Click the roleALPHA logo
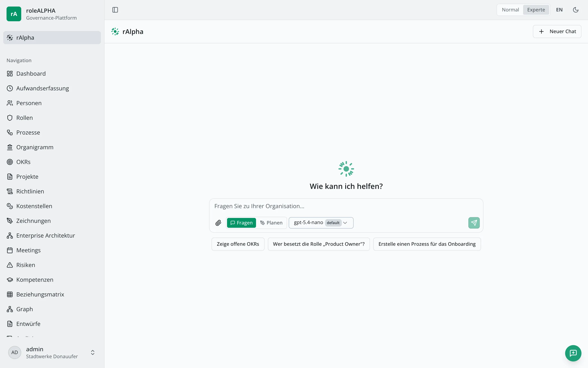Image resolution: width=588 pixels, height=368 pixels. click(14, 14)
